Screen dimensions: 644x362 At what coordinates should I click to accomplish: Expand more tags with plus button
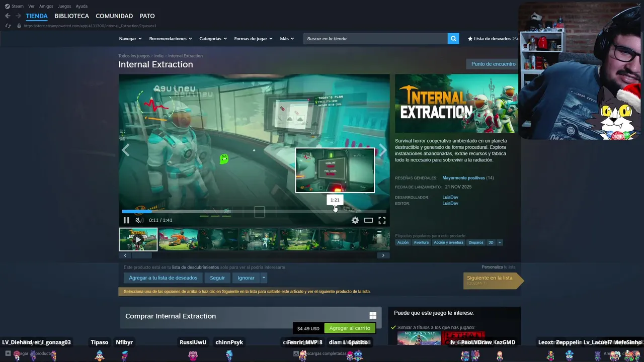point(500,242)
